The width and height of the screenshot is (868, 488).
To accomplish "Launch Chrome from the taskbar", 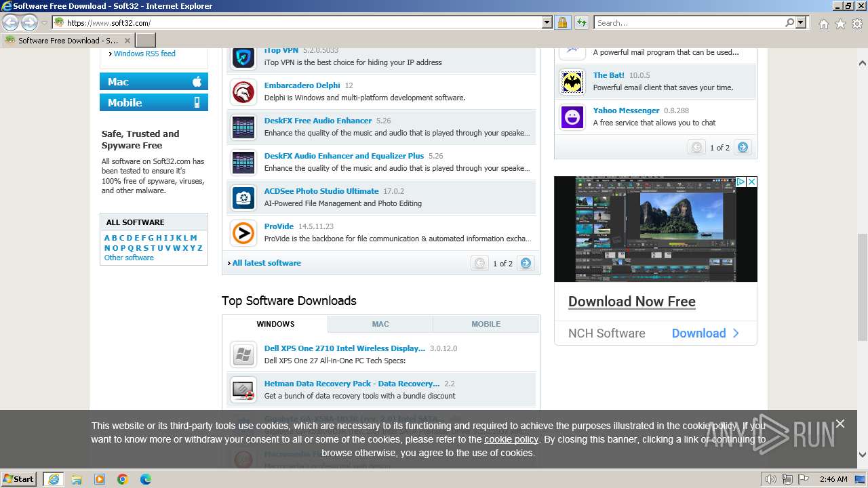I will pos(123,479).
